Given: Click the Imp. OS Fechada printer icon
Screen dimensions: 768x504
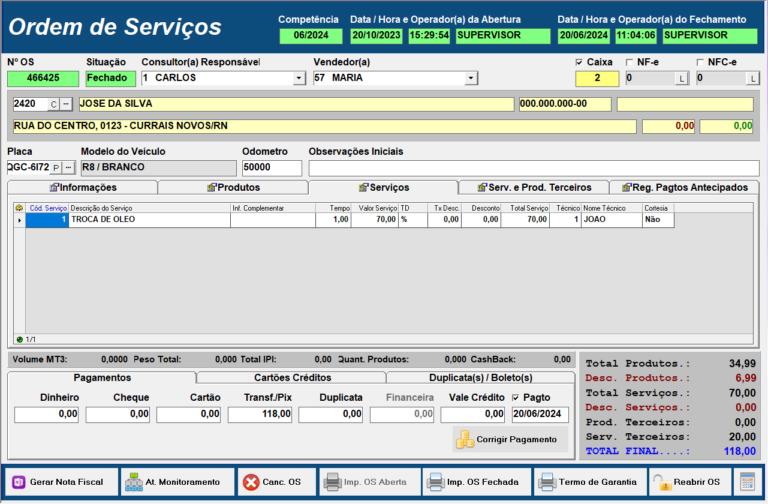Looking at the screenshot, I should 435,482.
